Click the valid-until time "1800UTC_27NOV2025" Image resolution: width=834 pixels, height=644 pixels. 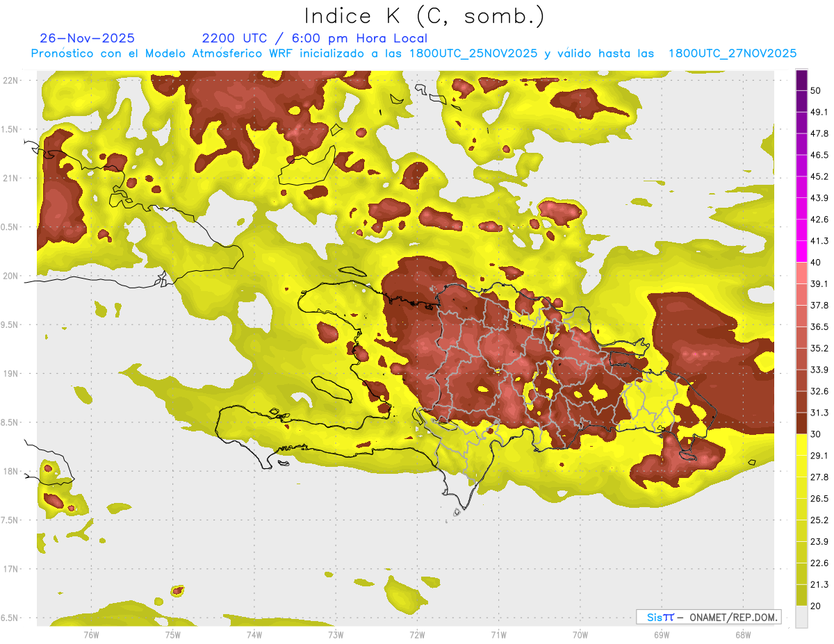click(x=733, y=53)
